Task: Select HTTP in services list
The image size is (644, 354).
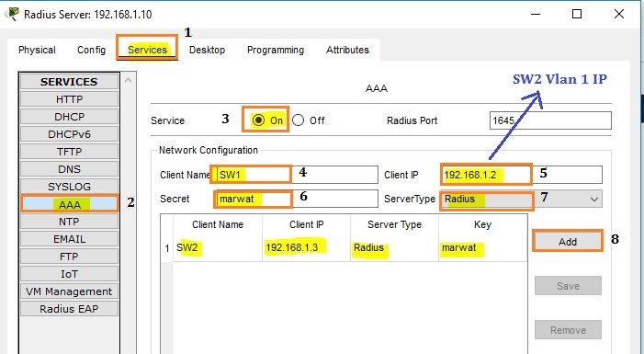Action: click(x=69, y=99)
